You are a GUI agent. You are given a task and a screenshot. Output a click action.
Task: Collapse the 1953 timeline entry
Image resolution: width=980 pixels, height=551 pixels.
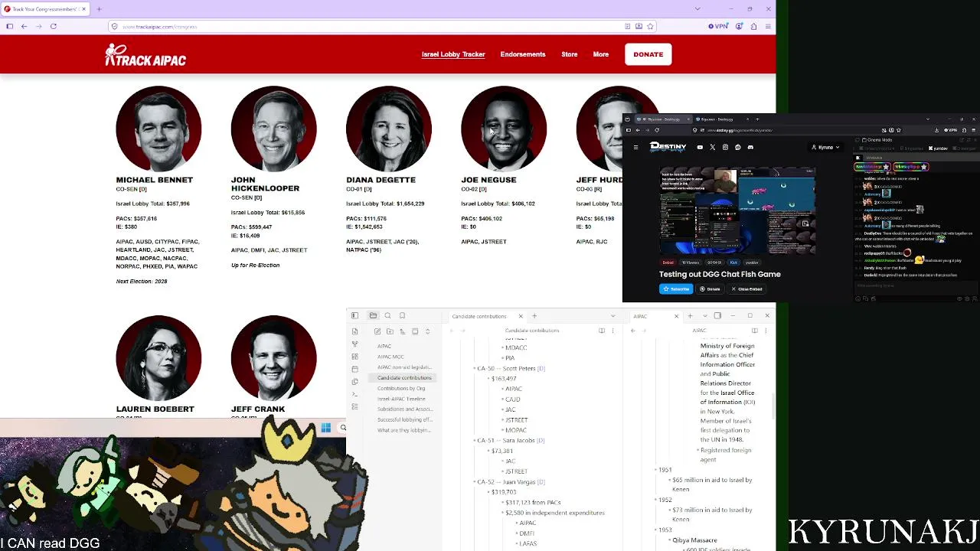point(656,530)
